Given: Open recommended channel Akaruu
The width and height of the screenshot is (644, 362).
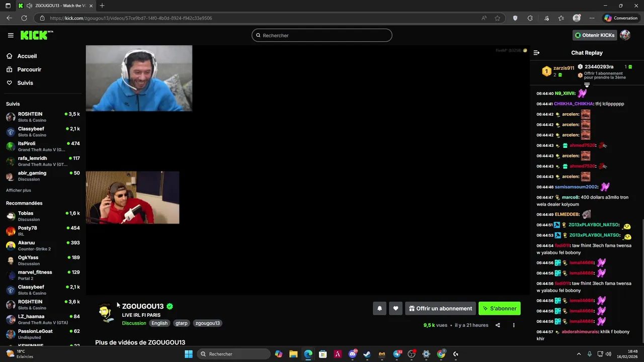Looking at the screenshot, I should point(43,245).
